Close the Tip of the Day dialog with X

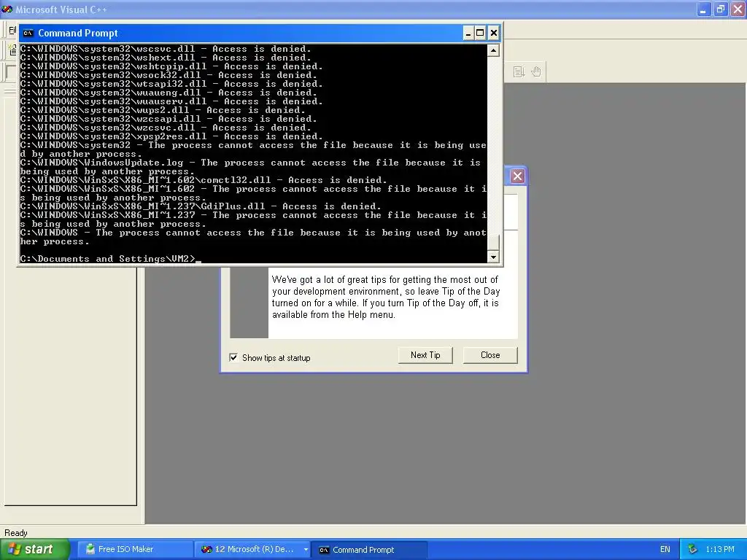click(x=517, y=176)
